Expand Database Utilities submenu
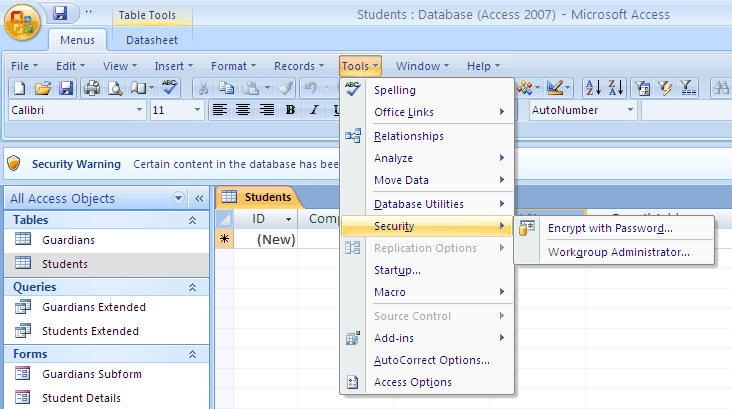The width and height of the screenshot is (732, 409). (427, 204)
